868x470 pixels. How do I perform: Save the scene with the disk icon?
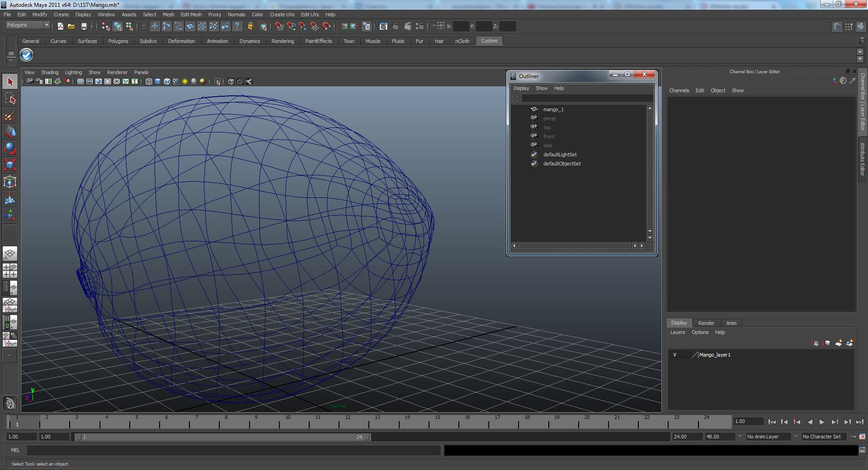(x=84, y=26)
